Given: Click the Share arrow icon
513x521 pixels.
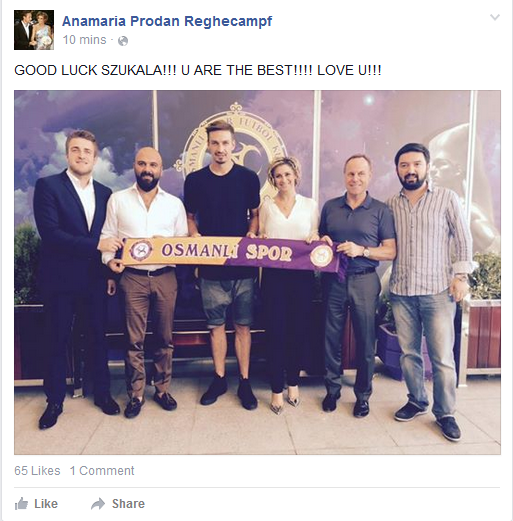Looking at the screenshot, I should coord(98,504).
